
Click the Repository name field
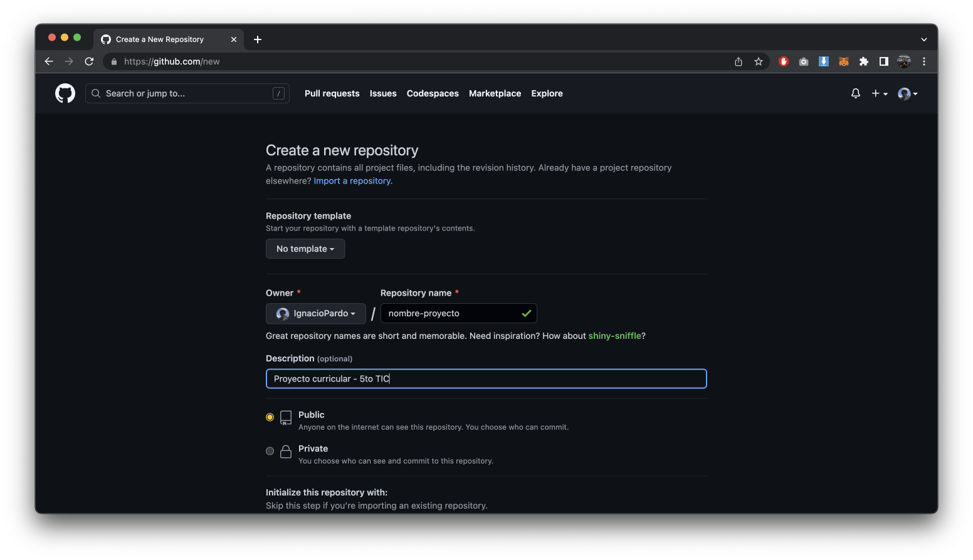pos(459,313)
